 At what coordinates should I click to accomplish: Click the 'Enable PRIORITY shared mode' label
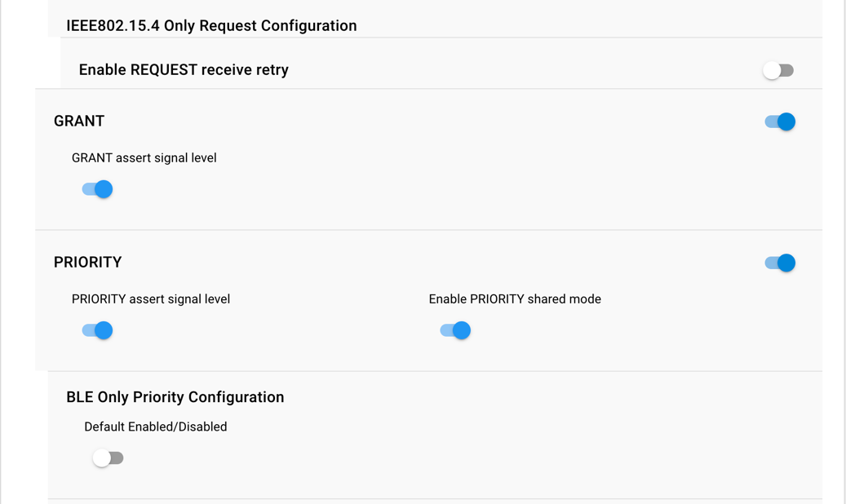[515, 299]
